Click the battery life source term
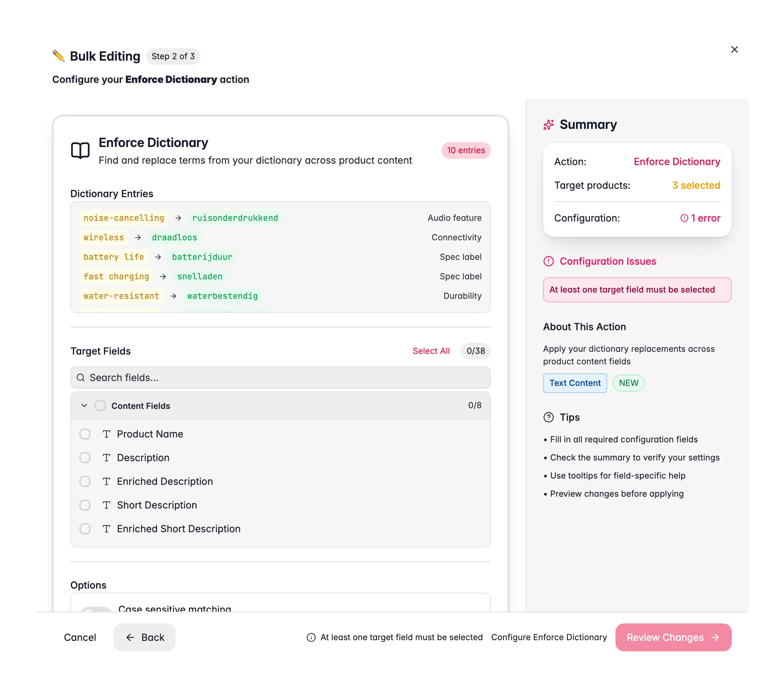 113,257
